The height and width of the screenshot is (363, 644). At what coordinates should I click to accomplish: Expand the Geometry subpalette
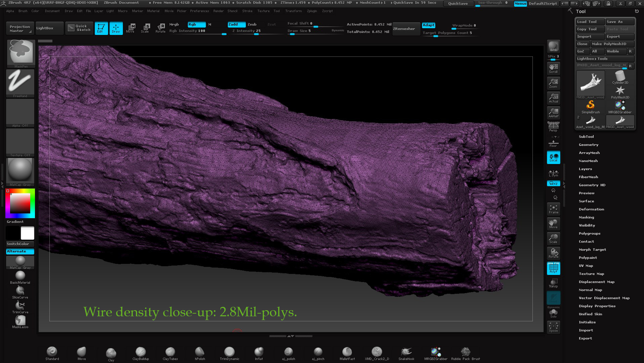588,145
